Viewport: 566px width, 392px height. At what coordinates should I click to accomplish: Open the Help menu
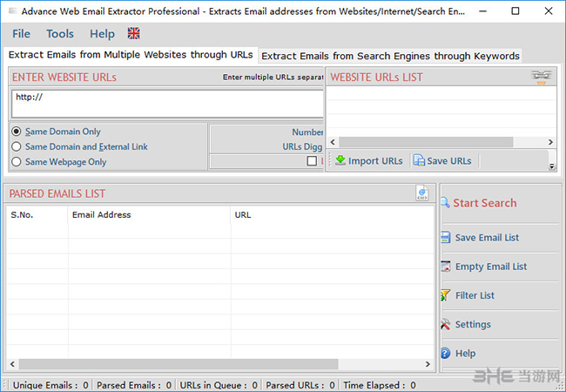(x=102, y=34)
